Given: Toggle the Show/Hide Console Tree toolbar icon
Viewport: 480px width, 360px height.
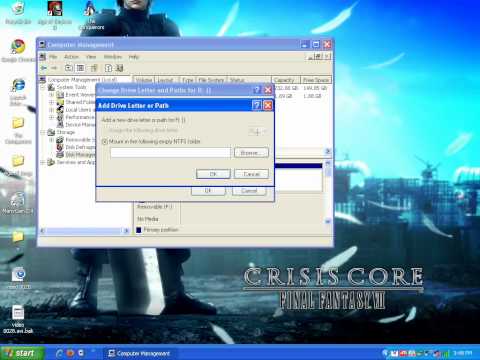Looking at the screenshot, I should pyautogui.click(x=80, y=68).
